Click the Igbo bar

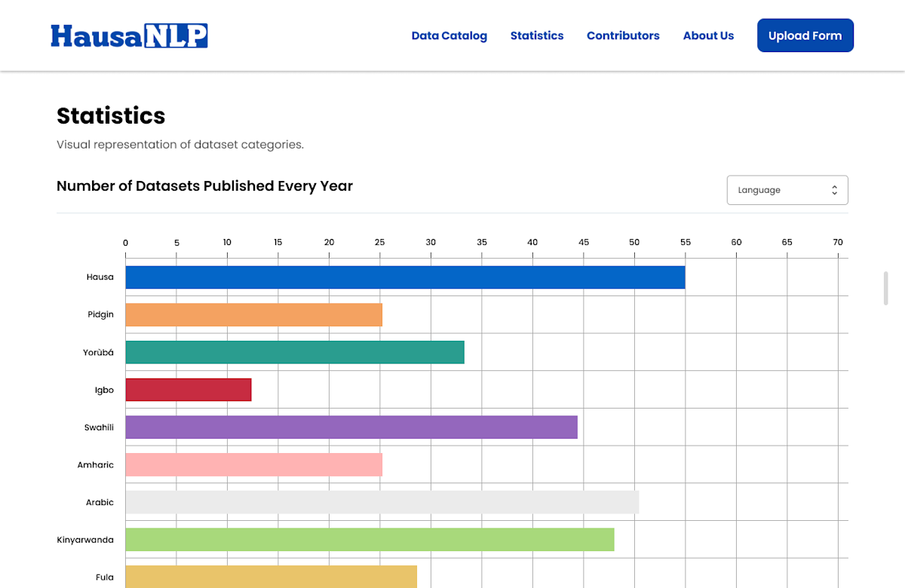(188, 390)
